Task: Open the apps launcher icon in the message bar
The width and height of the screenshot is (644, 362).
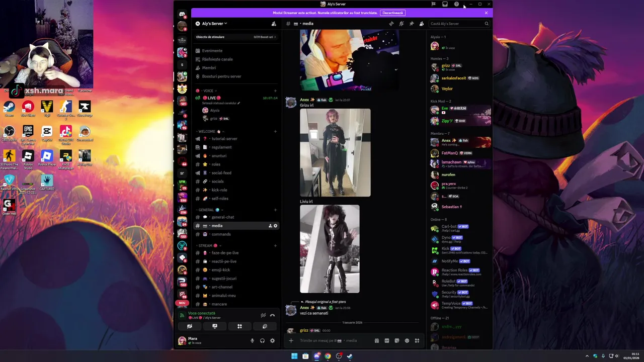Action: pos(417,340)
